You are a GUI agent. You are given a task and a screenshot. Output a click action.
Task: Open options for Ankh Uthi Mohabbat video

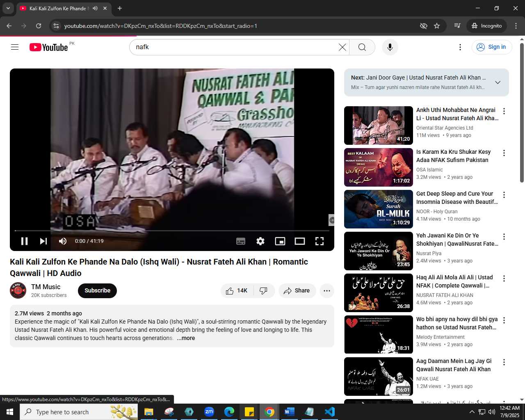(504, 112)
